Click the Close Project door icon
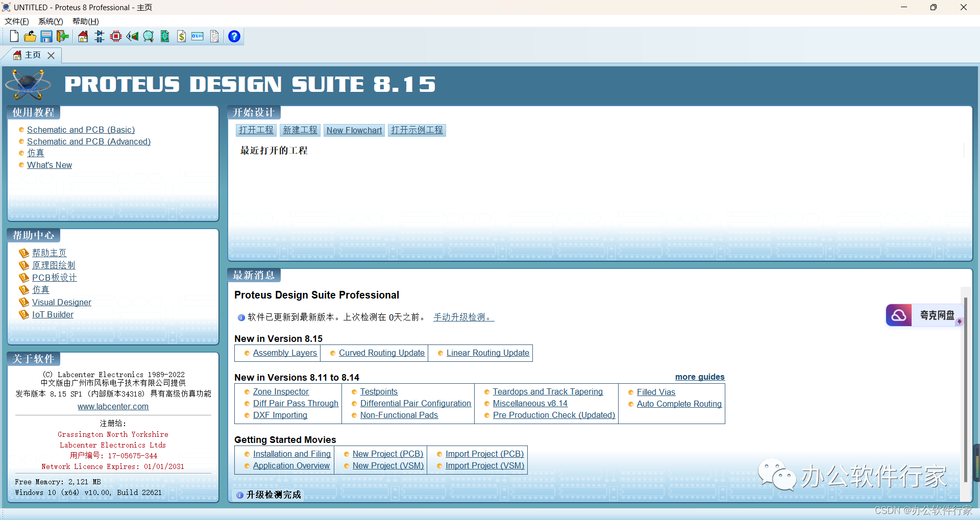This screenshot has height=520, width=980. pos(63,36)
